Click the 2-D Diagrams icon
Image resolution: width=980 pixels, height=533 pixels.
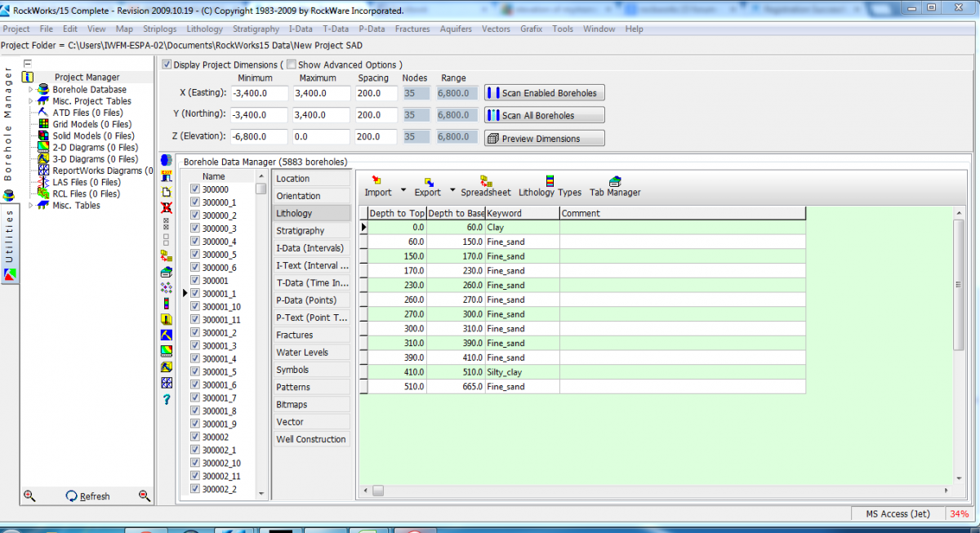coord(44,147)
